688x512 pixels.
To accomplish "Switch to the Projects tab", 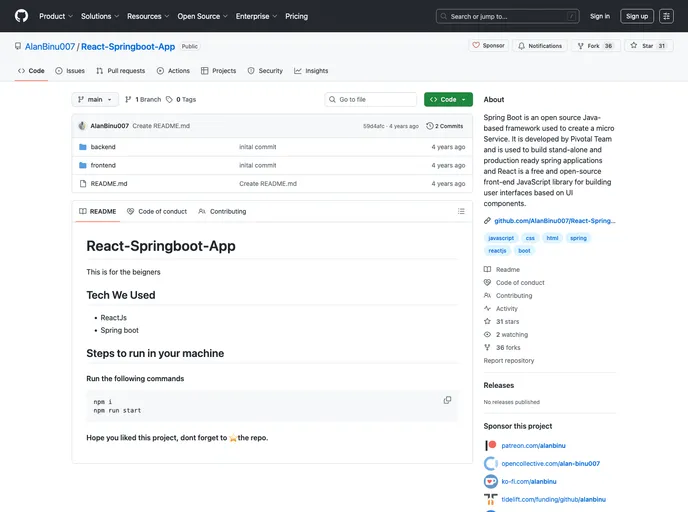I will click(219, 71).
